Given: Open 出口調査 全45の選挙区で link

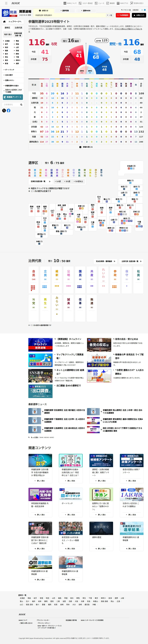Looking at the screenshot, I should 68,385.
